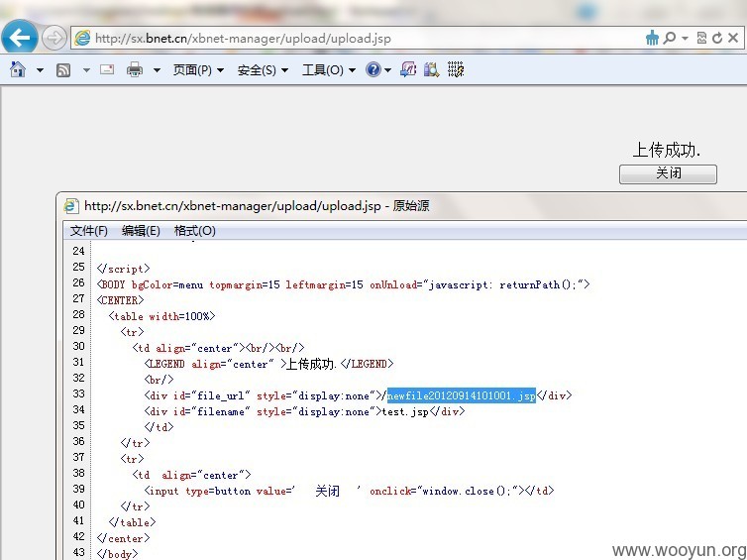Click the dotted grid toolbar icon
747x560 pixels.
click(x=456, y=69)
